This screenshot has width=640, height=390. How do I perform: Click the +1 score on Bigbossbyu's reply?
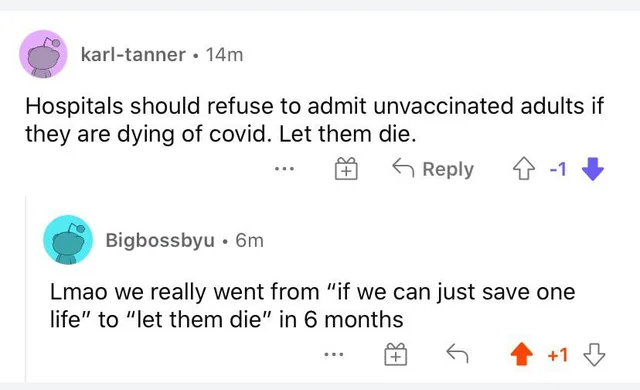[x=558, y=355]
